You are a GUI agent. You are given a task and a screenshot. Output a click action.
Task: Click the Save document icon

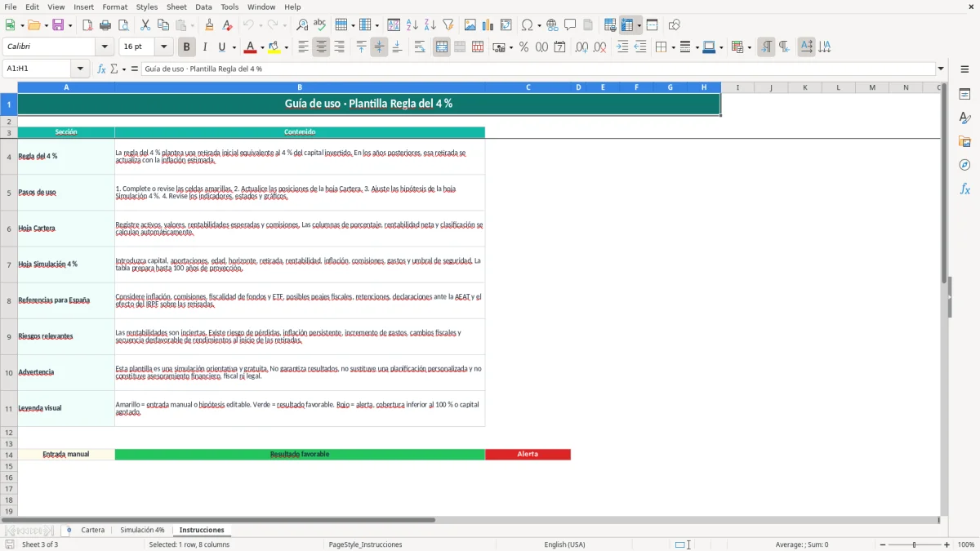[x=59, y=25]
